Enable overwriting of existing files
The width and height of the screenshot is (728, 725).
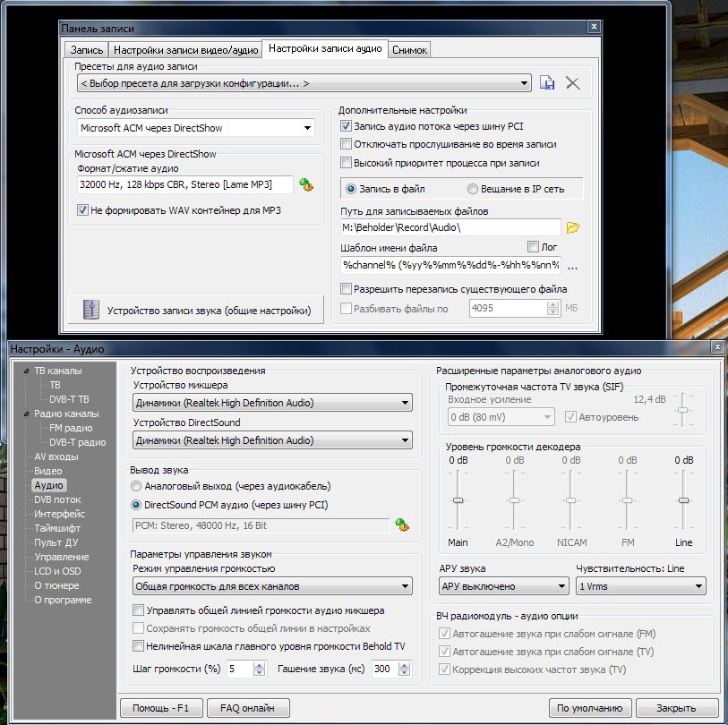click(x=346, y=288)
